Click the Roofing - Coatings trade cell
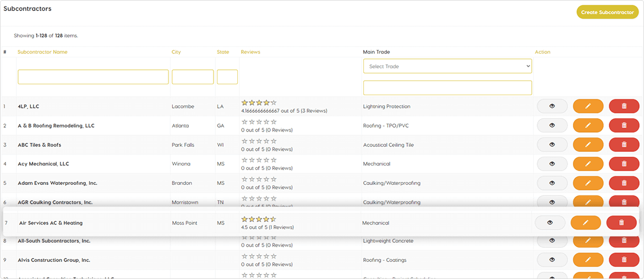This screenshot has width=644, height=279. point(385,260)
